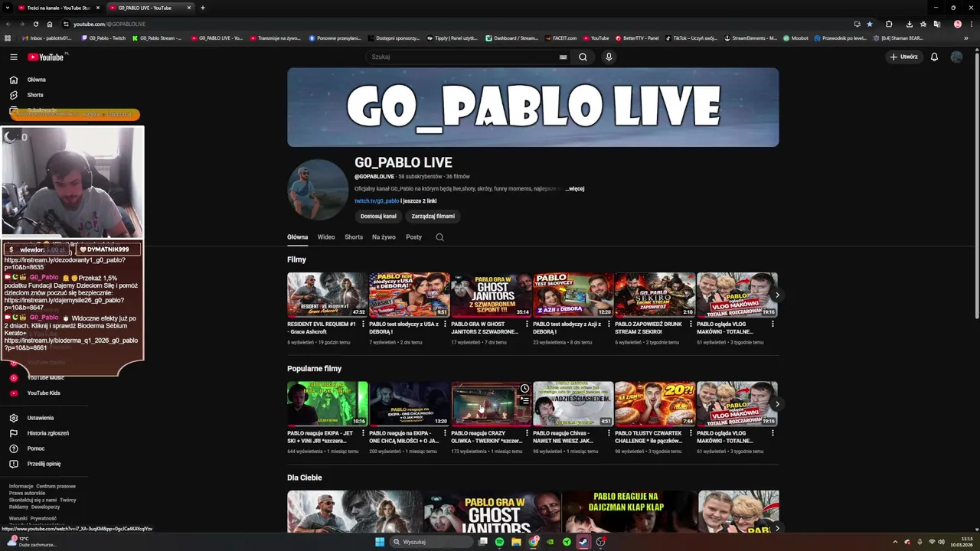
Task: Click the search magnifier button in YouTube header
Action: click(583, 57)
